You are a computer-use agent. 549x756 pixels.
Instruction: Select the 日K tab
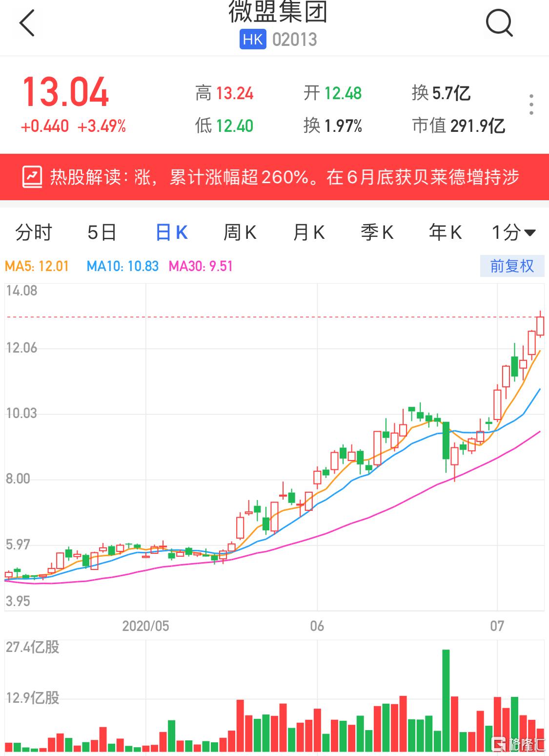[x=172, y=232]
